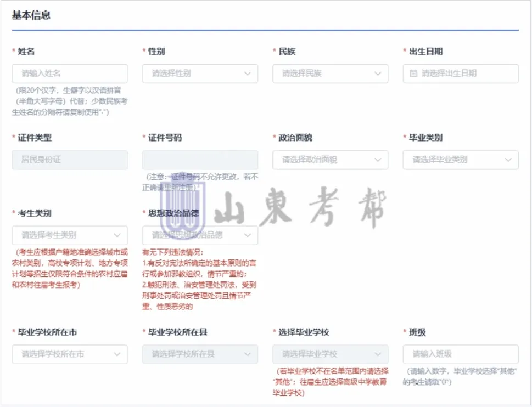The height and width of the screenshot is (407, 532).
Task: Click the 选择毕业学校 field label
Action: [304, 332]
